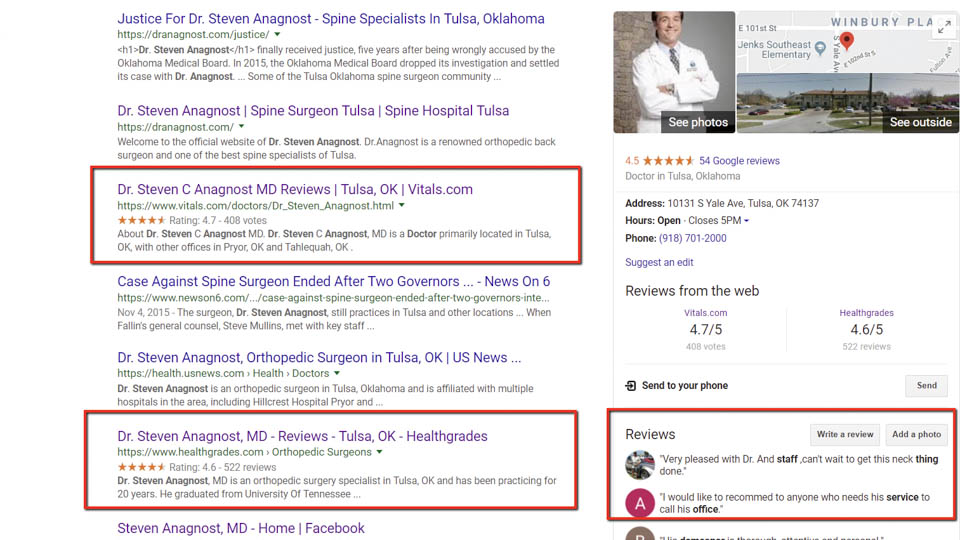Open the News On 6 case result
Screen dimensions: 960x540
(x=334, y=282)
